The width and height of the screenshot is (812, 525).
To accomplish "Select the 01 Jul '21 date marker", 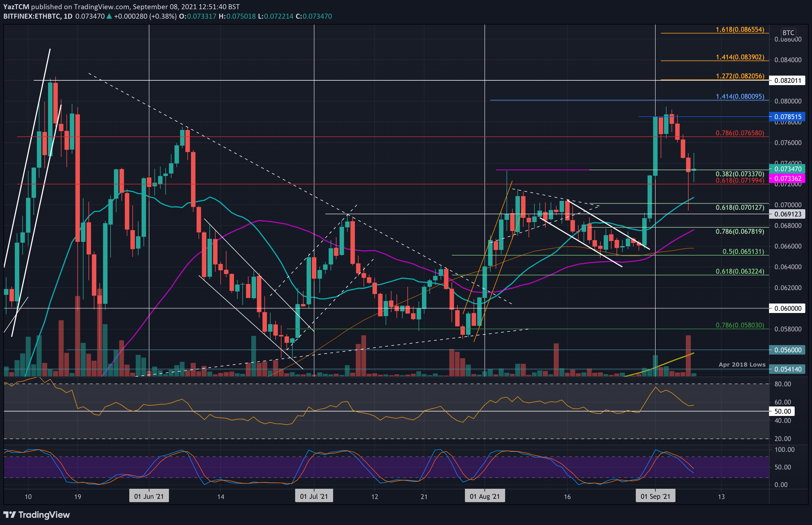I will [x=314, y=496].
